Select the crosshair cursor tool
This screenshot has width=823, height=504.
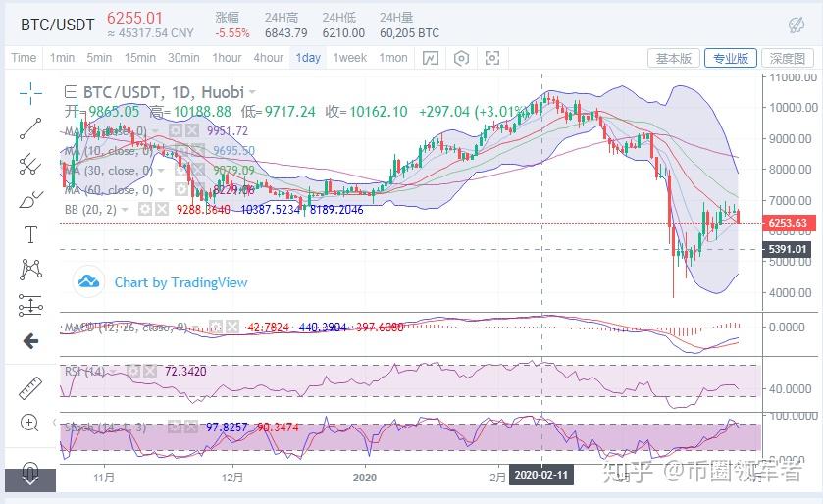30,93
